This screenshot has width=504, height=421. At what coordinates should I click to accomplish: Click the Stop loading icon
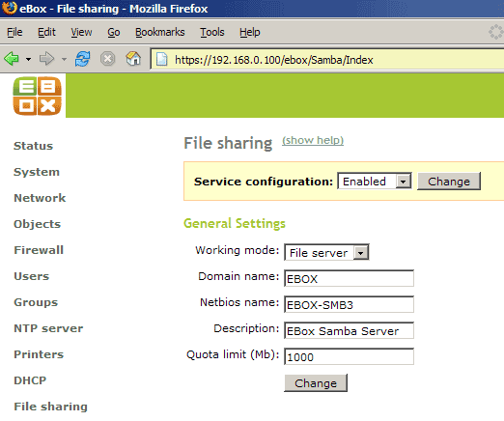coord(107,59)
